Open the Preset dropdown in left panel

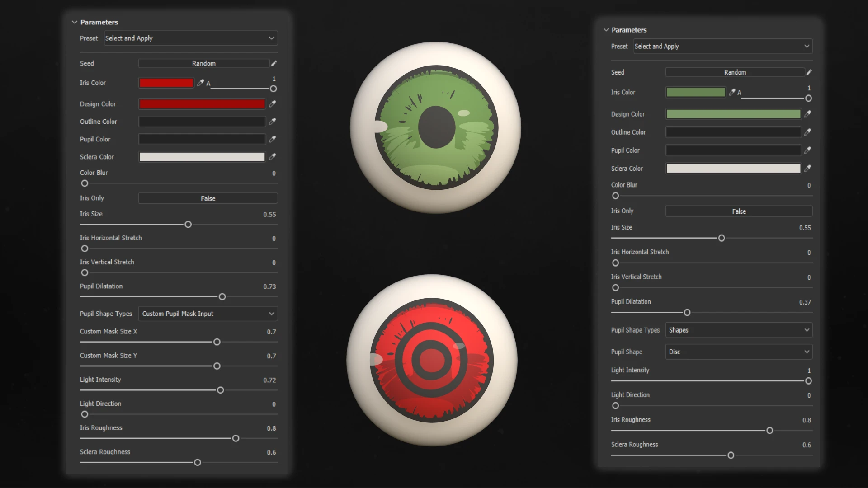[190, 38]
